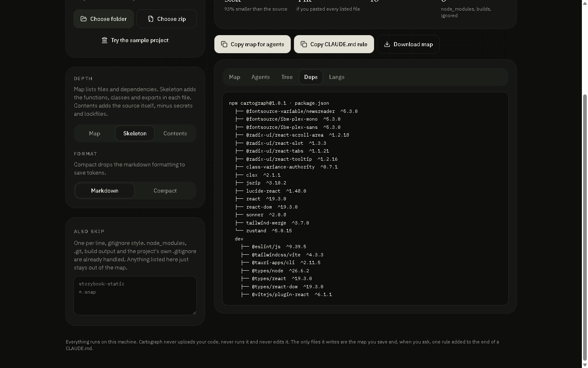Click the @radix-ui/react-scroll-area row
Viewport: 588px width, 368px height.
point(292,135)
